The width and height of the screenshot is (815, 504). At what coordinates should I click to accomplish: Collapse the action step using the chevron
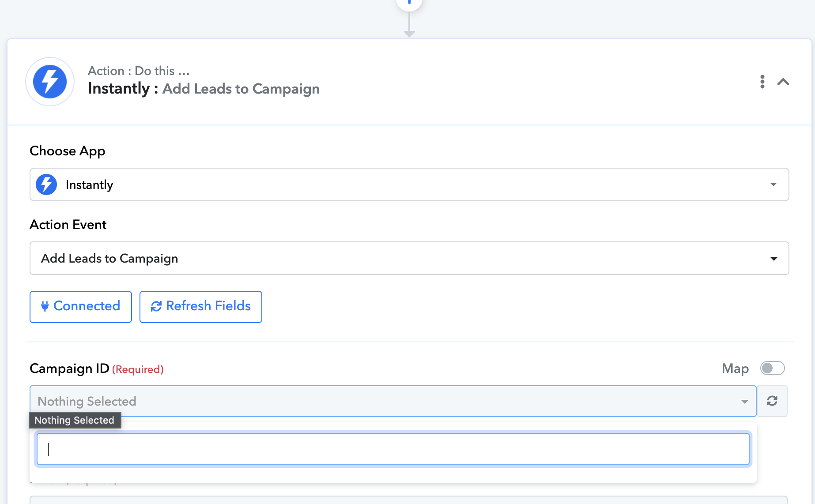click(783, 82)
